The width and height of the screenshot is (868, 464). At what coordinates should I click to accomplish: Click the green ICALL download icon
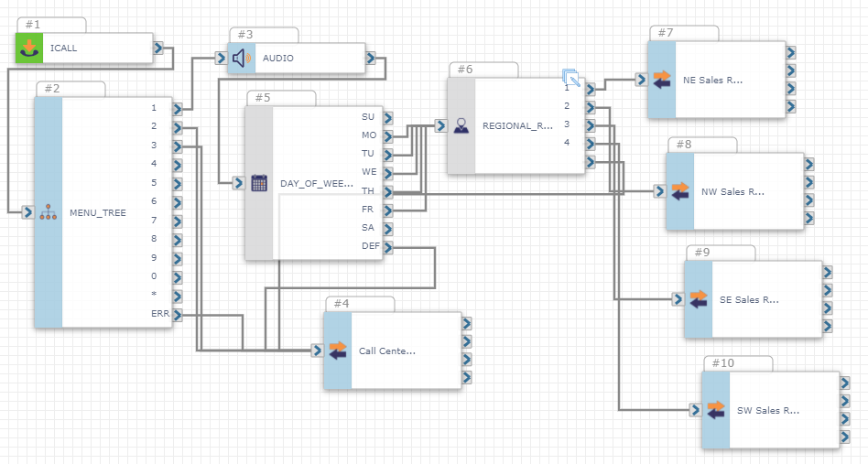click(29, 48)
